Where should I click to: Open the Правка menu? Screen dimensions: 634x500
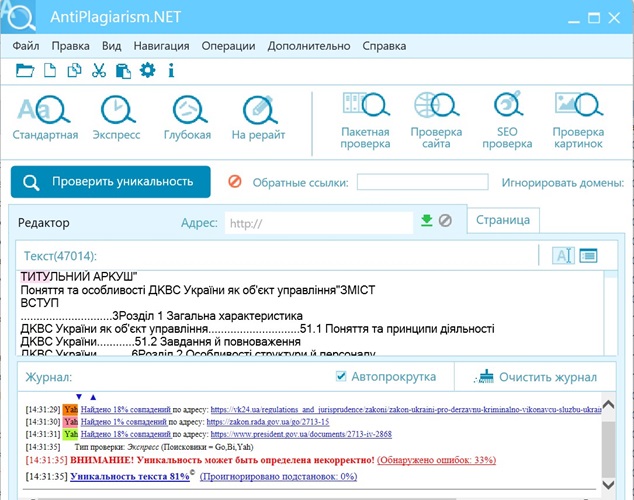pyautogui.click(x=70, y=46)
